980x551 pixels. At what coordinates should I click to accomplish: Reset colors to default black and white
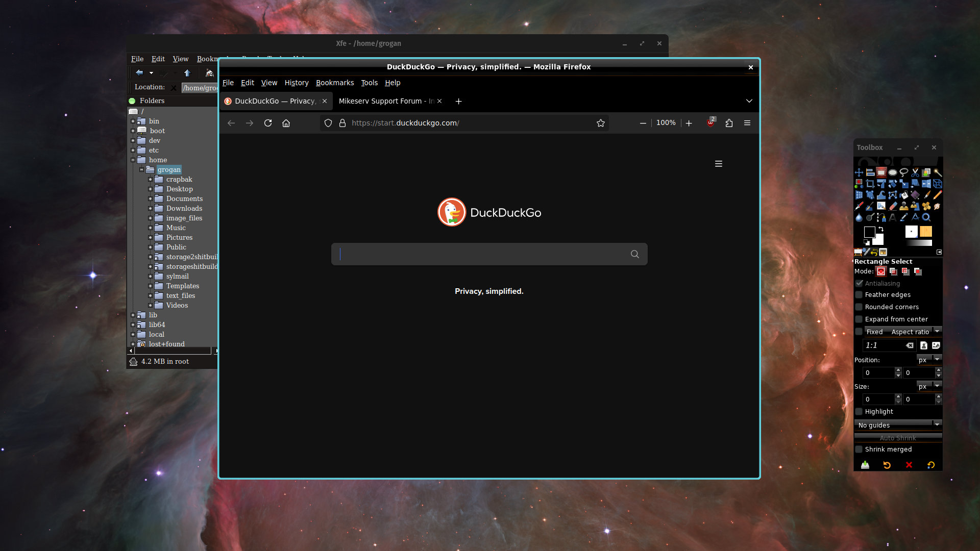[867, 242]
